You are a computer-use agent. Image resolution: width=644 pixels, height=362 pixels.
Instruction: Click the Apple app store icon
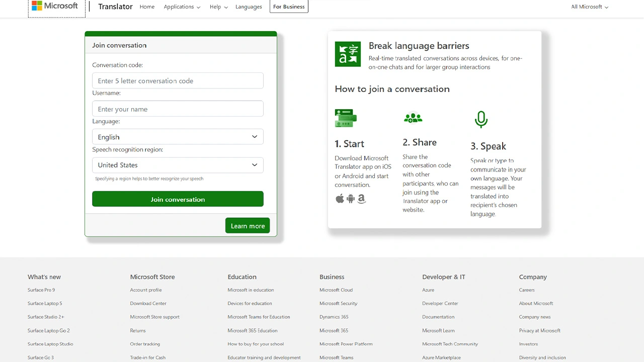[340, 199]
